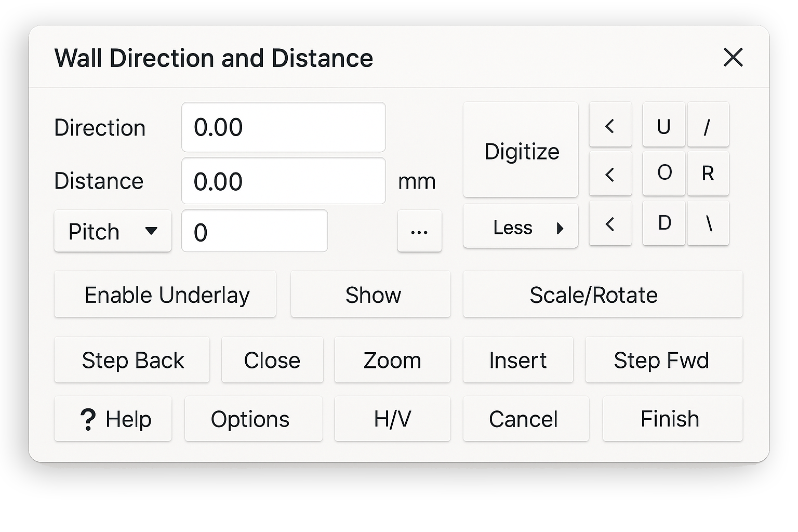Viewport: 798px width, 532px height.
Task: Click the Scale/Rotate button
Action: [603, 295]
